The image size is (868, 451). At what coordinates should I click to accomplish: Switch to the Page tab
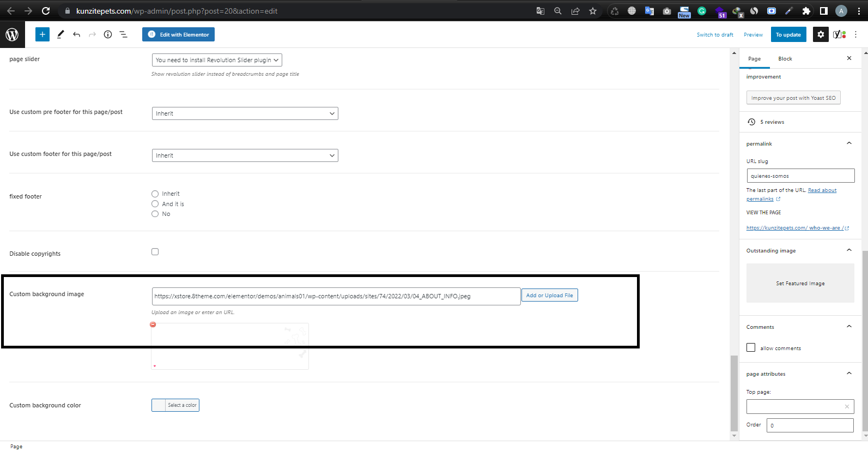(755, 59)
